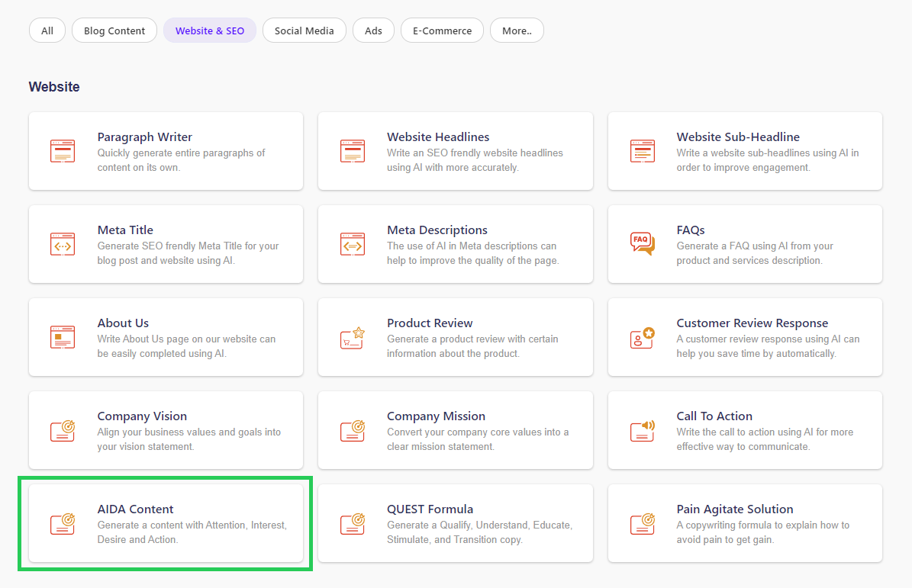Show All templates filter

[47, 31]
